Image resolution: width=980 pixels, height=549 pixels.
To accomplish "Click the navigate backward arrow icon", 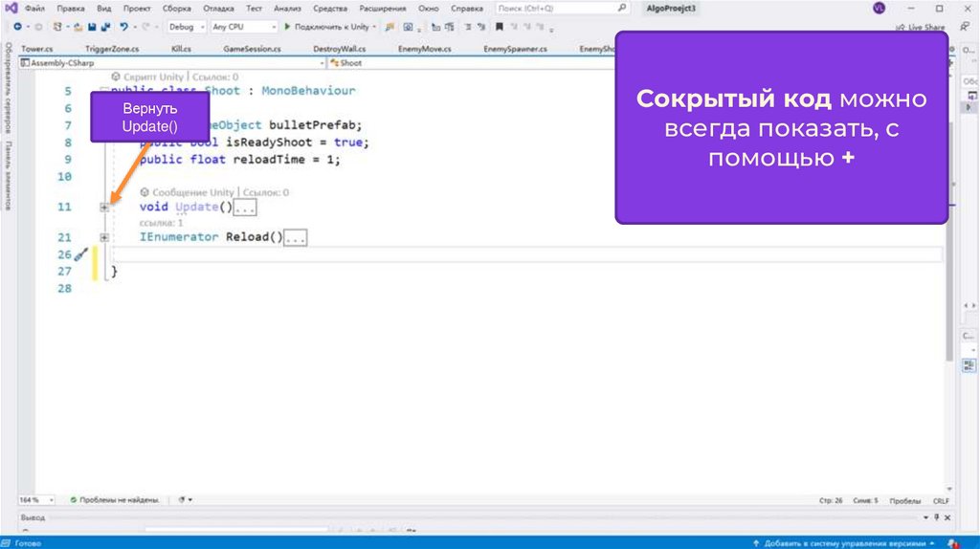I will (17, 27).
